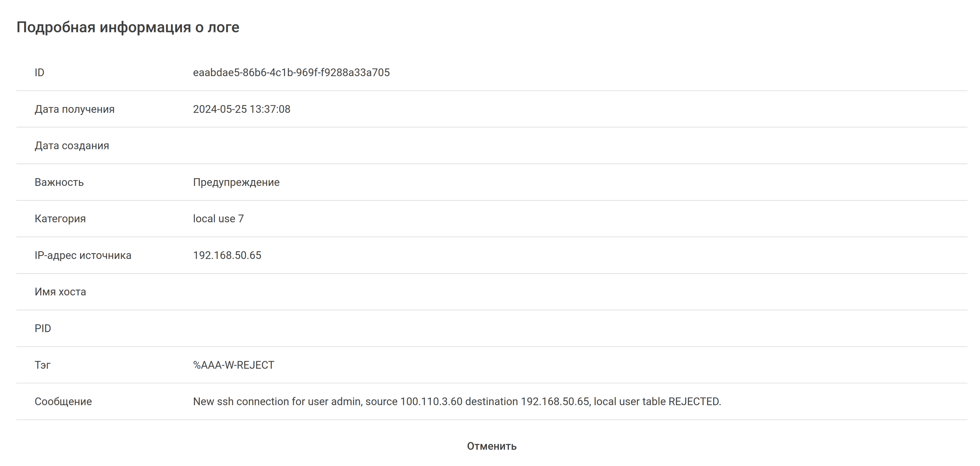Click the log ID value eaabdae5-86b6-4c1b-969f-f9288a33a705

point(291,72)
